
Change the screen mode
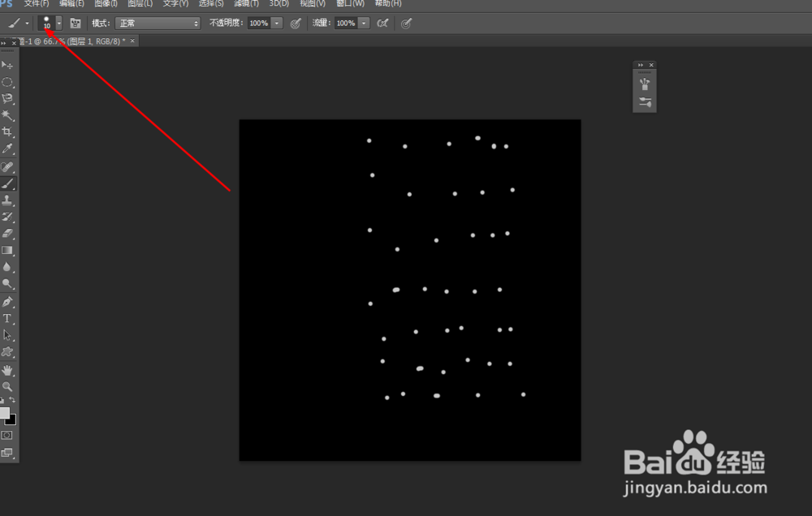(x=6, y=453)
